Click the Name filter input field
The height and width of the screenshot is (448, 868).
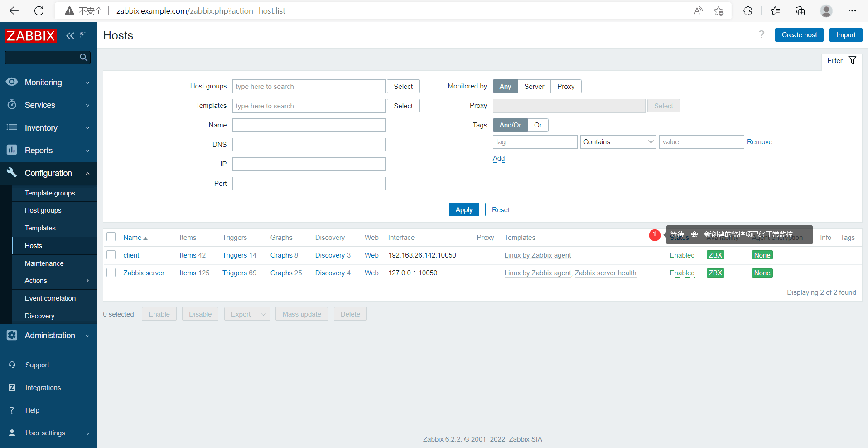click(309, 125)
